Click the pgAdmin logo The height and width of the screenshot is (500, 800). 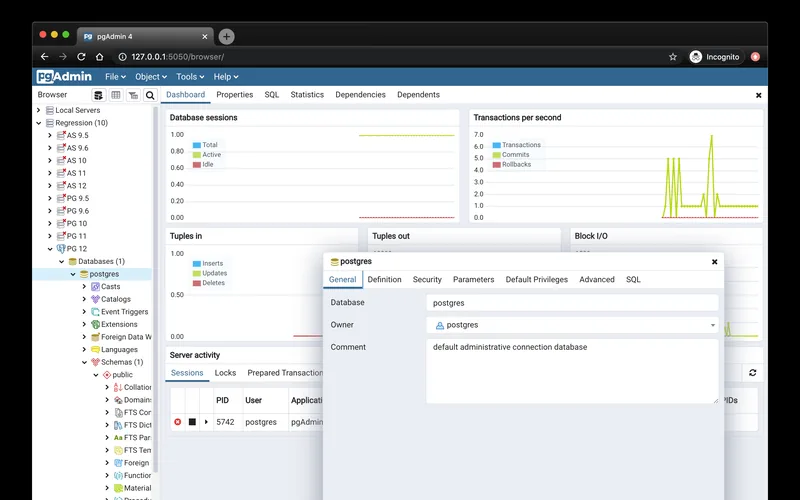click(64, 77)
